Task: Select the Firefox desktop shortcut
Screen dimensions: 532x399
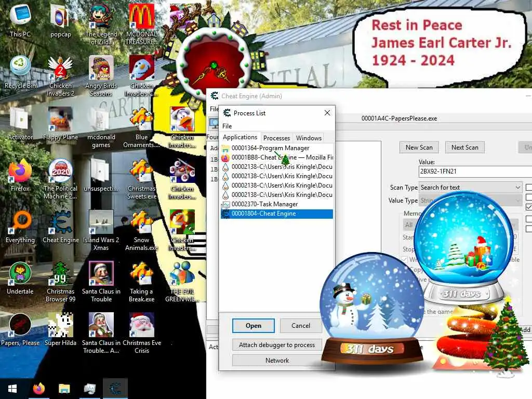Action: (20, 175)
